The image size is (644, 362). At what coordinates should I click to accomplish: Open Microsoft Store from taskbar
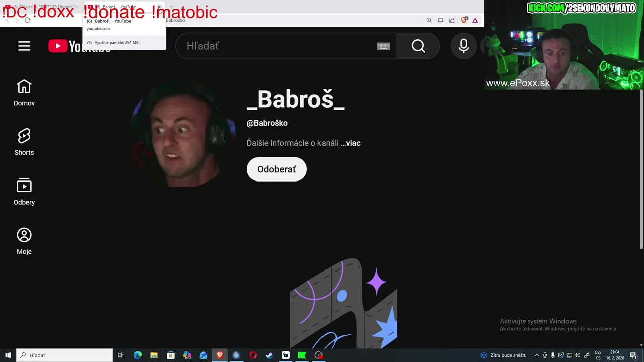[x=171, y=355]
